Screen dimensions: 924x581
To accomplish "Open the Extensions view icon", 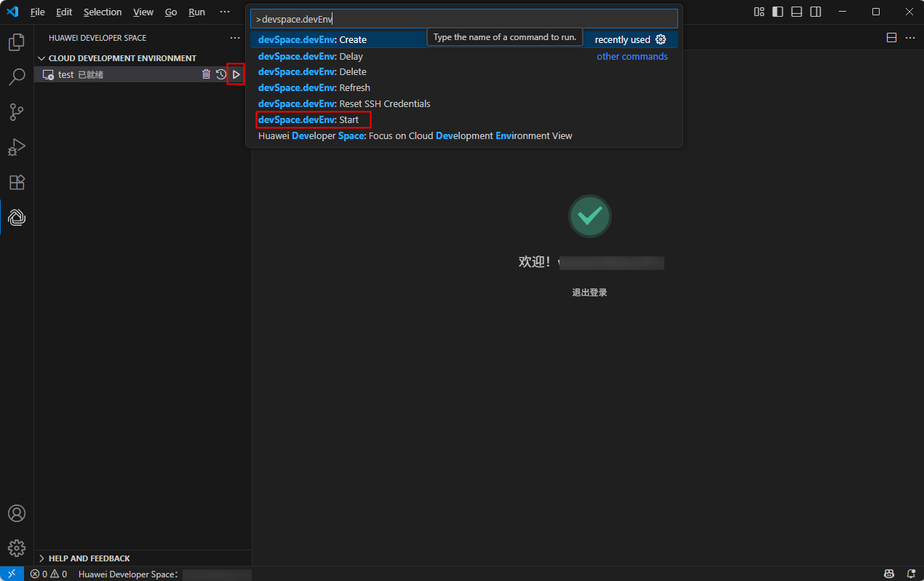I will click(x=17, y=182).
